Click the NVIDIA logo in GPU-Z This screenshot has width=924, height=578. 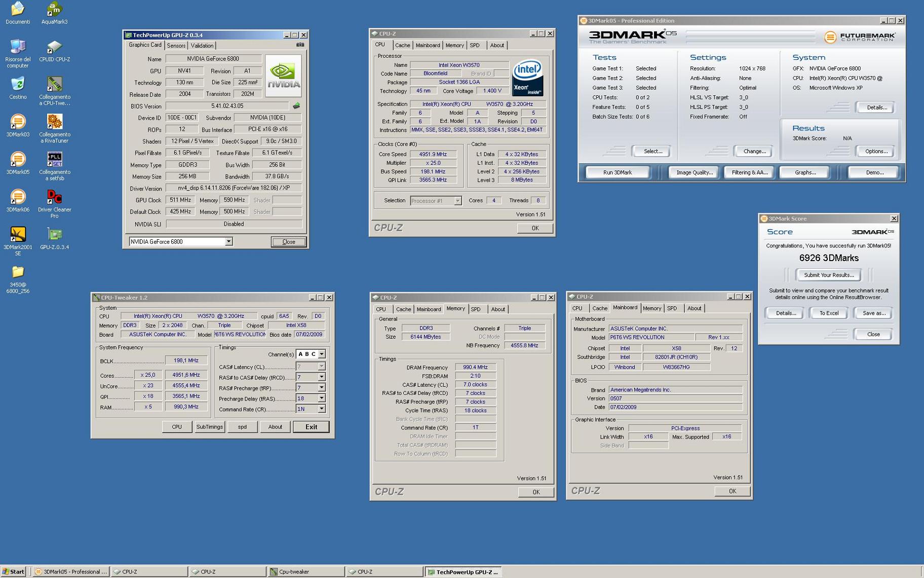point(283,76)
